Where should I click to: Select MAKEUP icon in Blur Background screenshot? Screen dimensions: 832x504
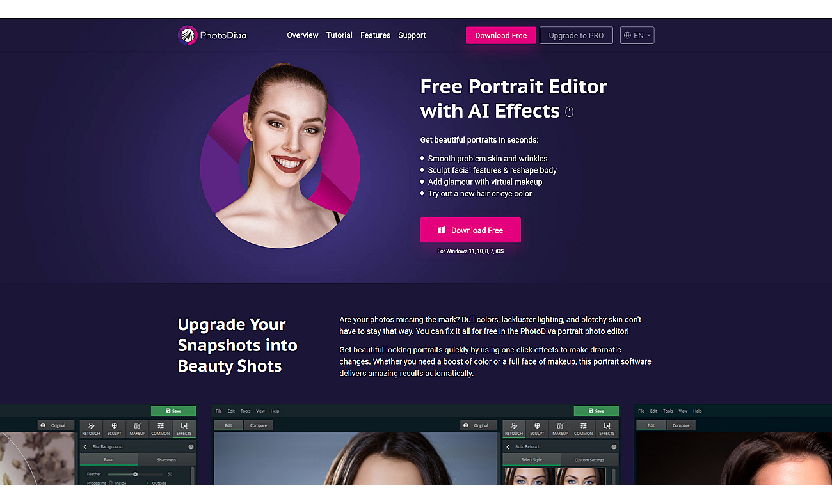coord(137,429)
